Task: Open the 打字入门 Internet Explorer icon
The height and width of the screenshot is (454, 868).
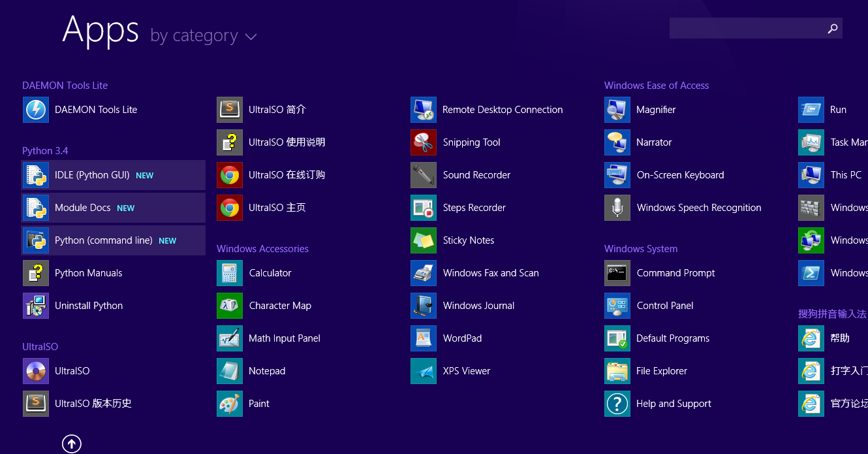Action: point(811,371)
